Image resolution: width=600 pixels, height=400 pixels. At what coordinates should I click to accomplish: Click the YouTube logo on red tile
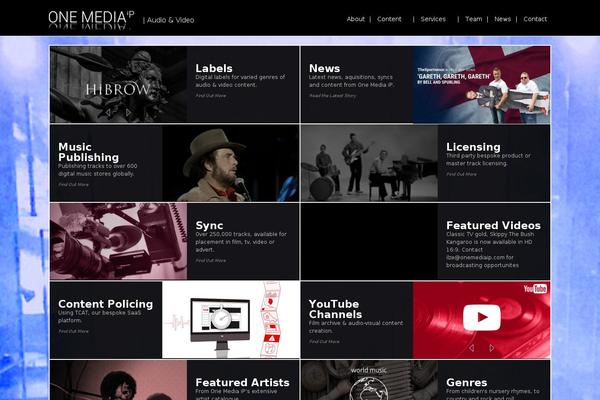[535, 289]
